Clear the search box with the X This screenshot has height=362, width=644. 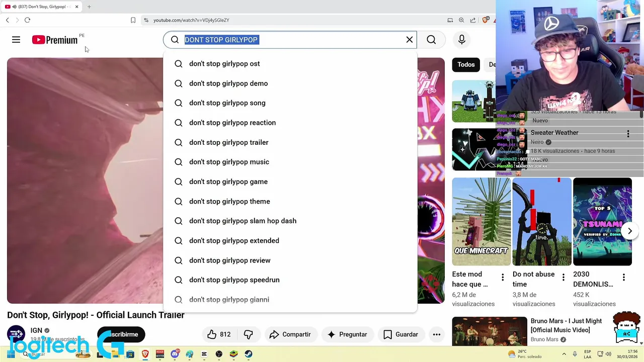point(410,40)
